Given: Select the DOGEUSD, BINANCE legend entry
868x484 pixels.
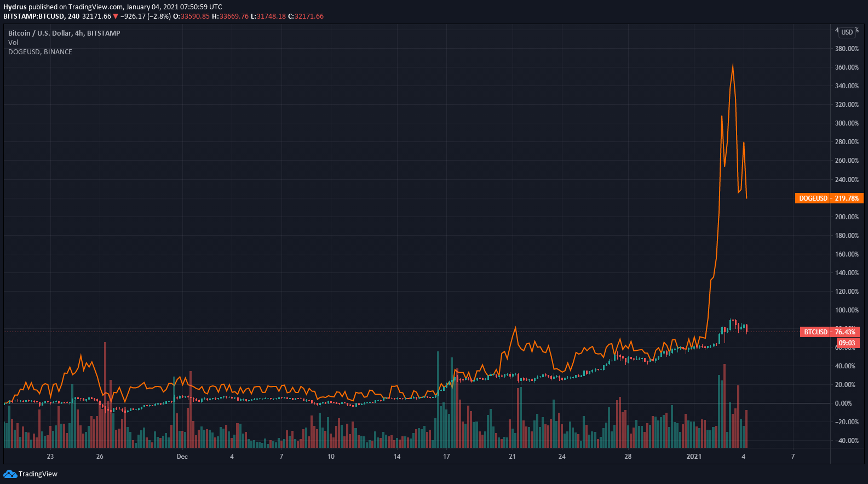Looking at the screenshot, I should pos(40,52).
